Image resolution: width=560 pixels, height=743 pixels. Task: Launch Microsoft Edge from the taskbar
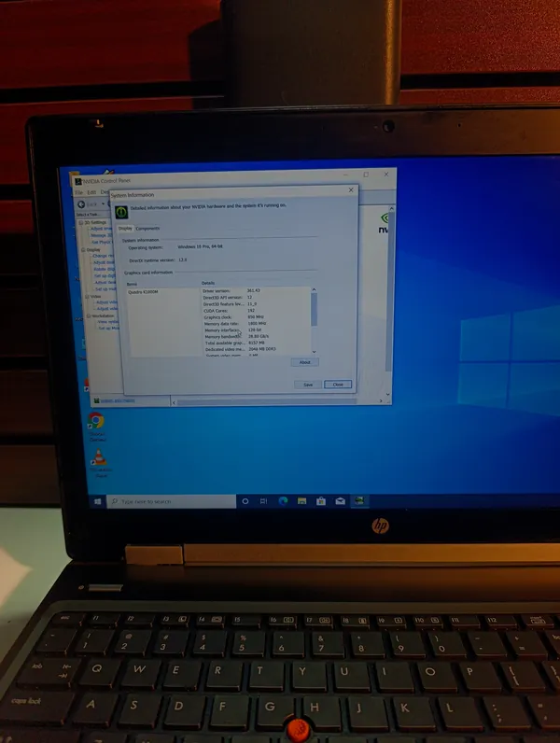(284, 501)
